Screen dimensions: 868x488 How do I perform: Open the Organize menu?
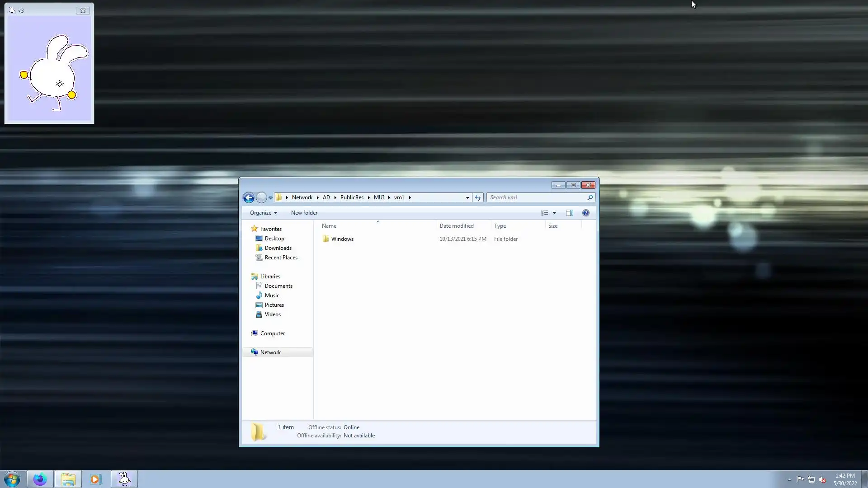263,213
